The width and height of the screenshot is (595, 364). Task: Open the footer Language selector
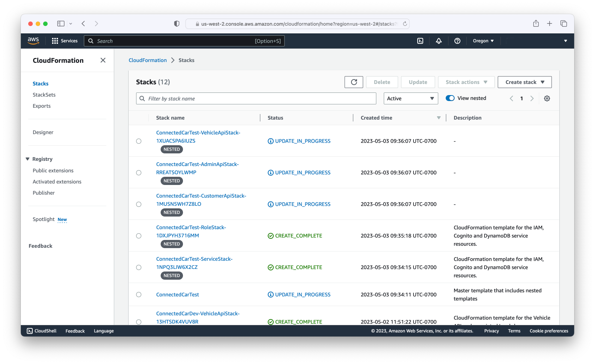[104, 331]
